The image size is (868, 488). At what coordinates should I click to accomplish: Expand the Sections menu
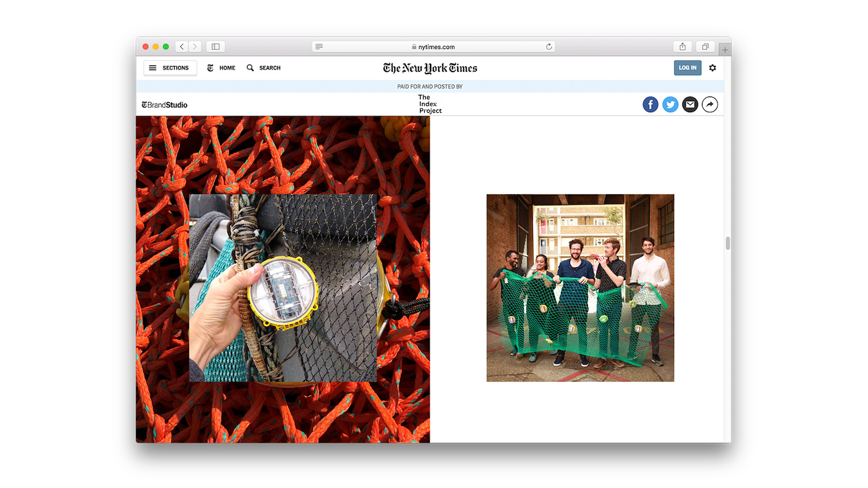click(170, 68)
